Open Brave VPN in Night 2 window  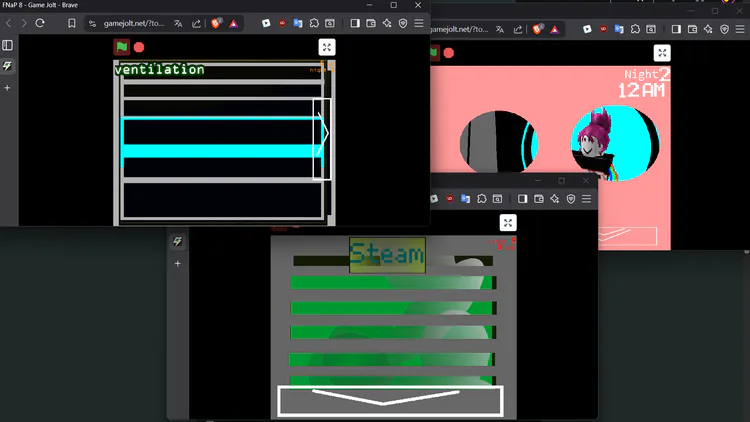click(724, 30)
